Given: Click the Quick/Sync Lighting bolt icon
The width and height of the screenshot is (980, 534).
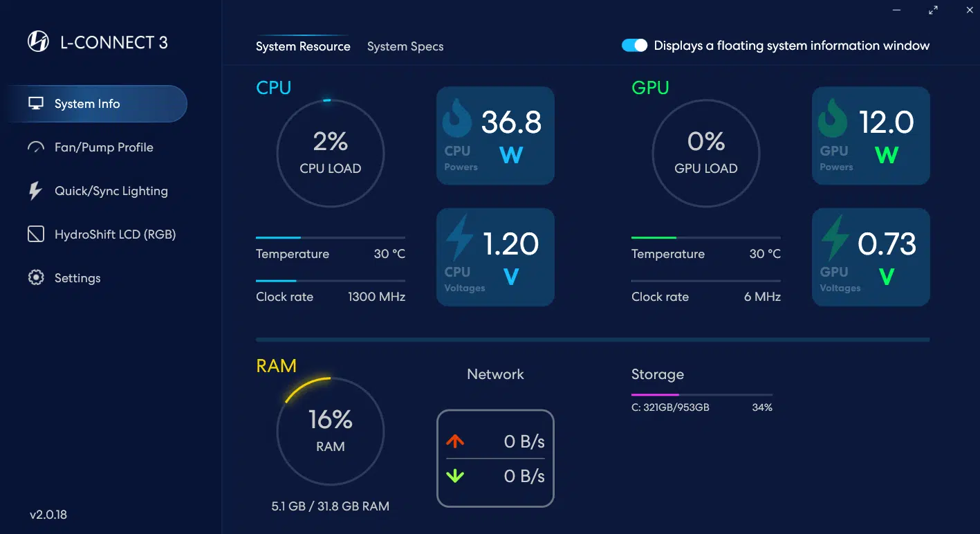Looking at the screenshot, I should click(x=35, y=191).
